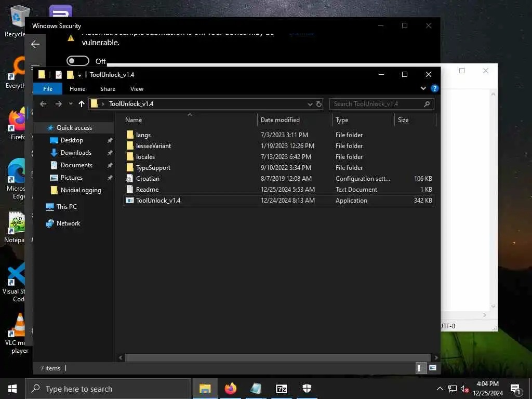Sort by Date modified column

tap(280, 120)
